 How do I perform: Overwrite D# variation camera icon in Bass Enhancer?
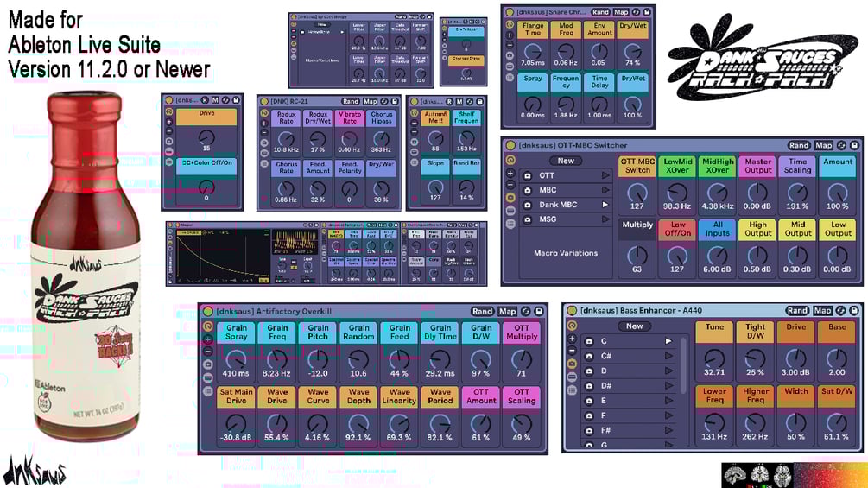tap(589, 385)
